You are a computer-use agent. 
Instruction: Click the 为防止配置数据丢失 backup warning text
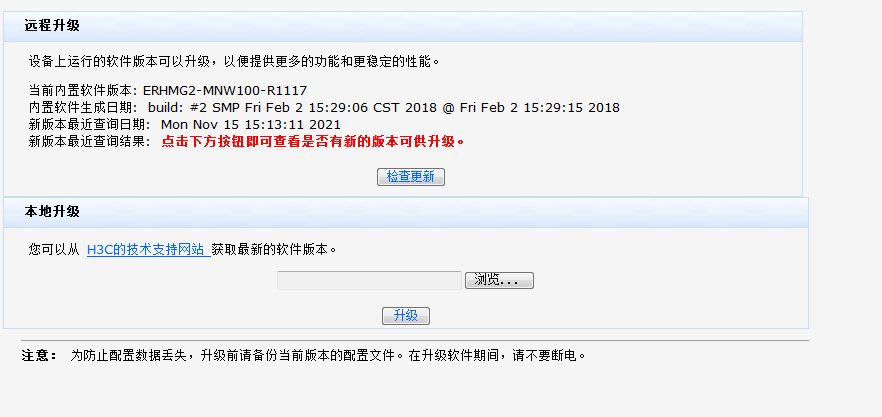(x=327, y=356)
